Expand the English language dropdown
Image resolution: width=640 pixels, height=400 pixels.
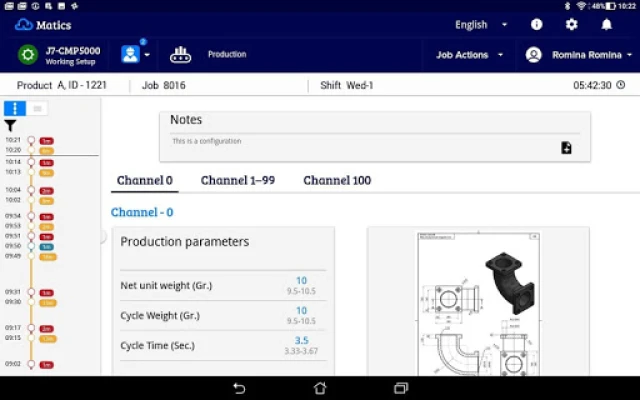click(481, 24)
